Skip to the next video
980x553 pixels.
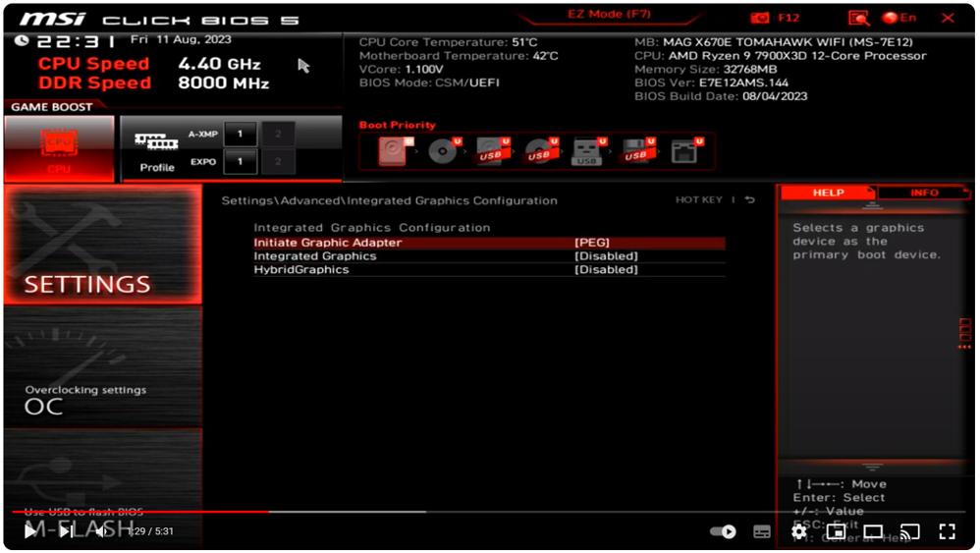point(65,531)
